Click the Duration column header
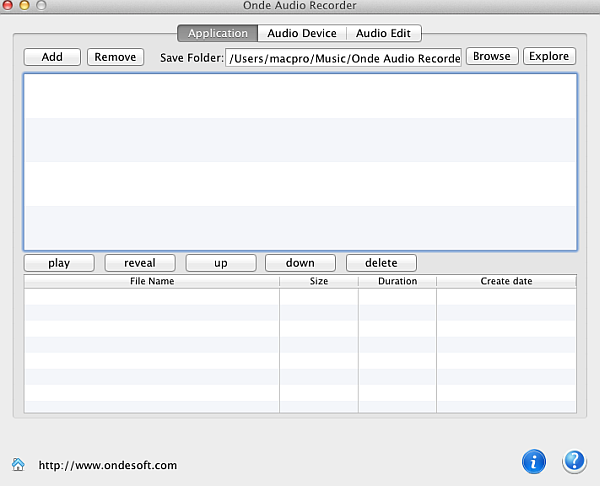Image resolution: width=600 pixels, height=486 pixels. click(397, 282)
